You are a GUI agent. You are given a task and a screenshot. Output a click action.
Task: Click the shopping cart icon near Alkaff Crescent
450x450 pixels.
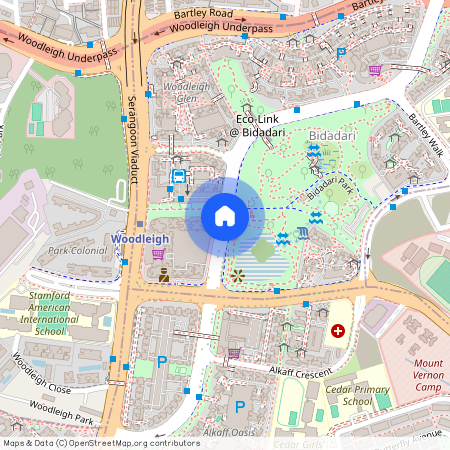235,353
